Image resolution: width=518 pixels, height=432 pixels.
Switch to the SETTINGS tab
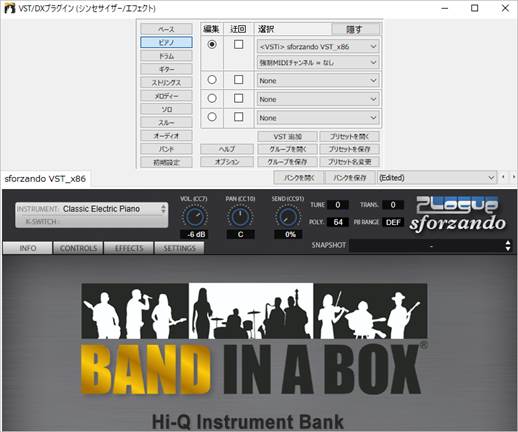pos(179,248)
